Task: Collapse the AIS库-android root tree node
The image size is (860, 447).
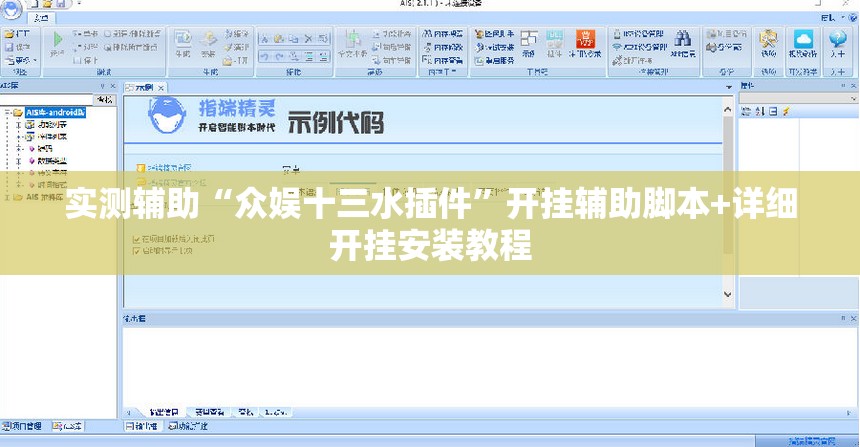Action: (7, 112)
